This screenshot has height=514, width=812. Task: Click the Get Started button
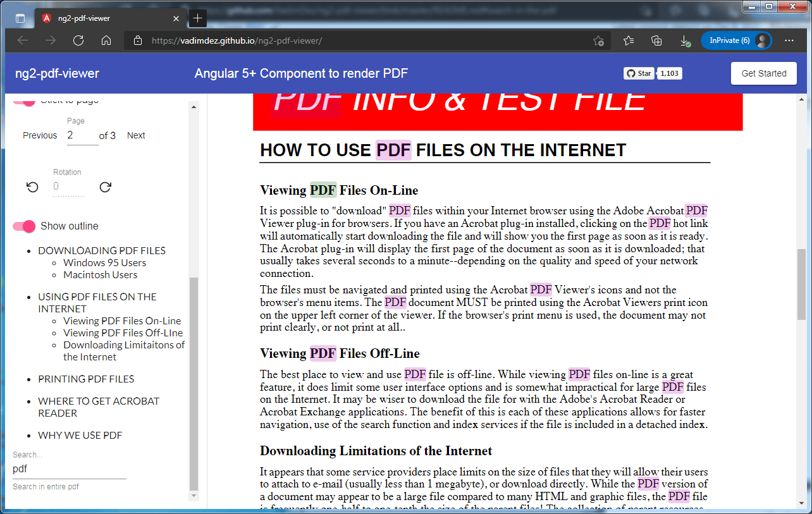[763, 73]
